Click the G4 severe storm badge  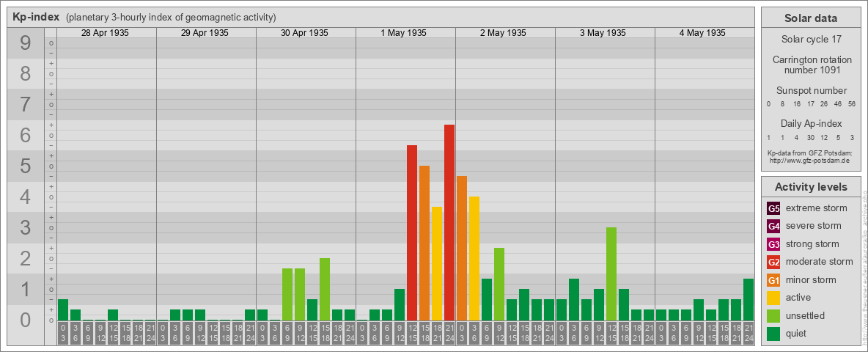tap(773, 226)
